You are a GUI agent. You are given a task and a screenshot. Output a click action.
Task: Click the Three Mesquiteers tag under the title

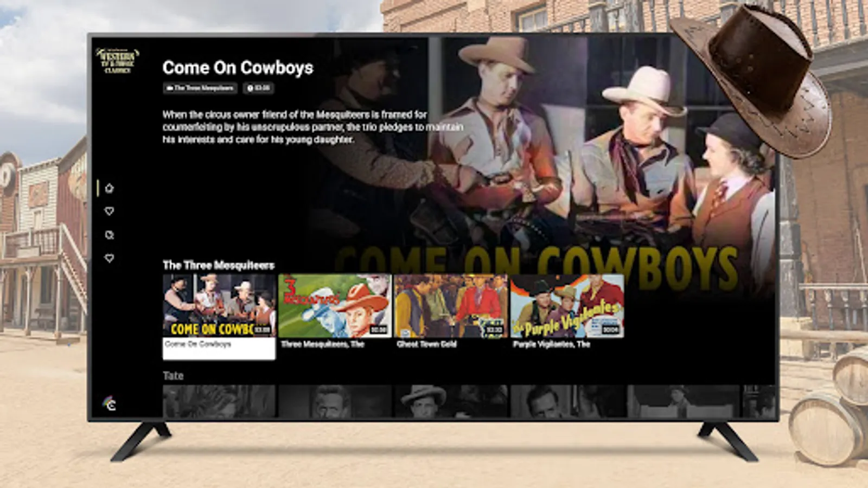[200, 88]
